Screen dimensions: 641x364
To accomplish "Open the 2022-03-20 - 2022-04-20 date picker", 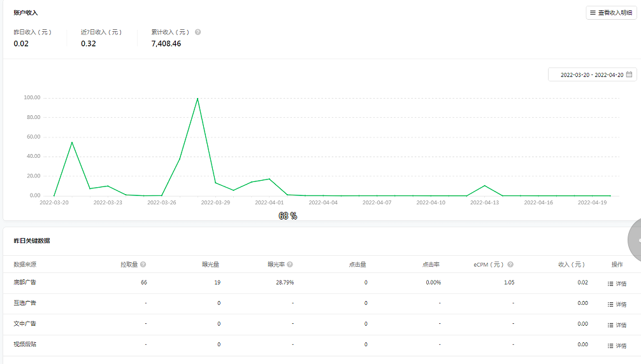I will (x=591, y=74).
